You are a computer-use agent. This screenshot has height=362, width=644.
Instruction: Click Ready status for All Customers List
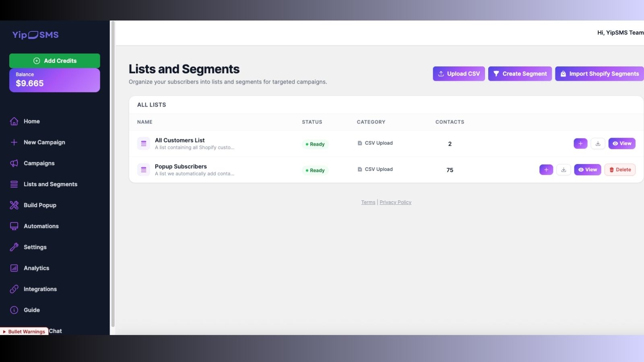pos(315,144)
